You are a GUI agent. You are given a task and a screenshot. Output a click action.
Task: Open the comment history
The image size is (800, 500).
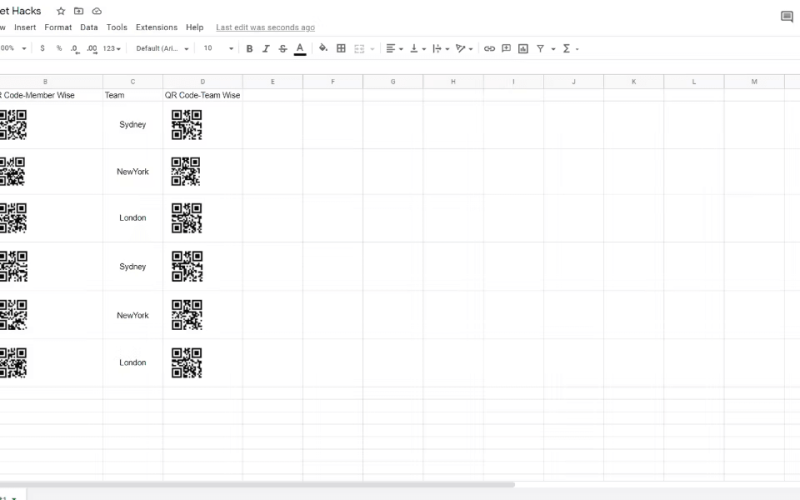[787, 17]
